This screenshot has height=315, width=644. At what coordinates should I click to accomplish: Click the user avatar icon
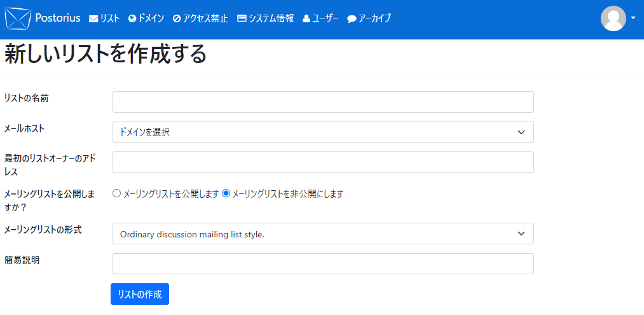(613, 18)
